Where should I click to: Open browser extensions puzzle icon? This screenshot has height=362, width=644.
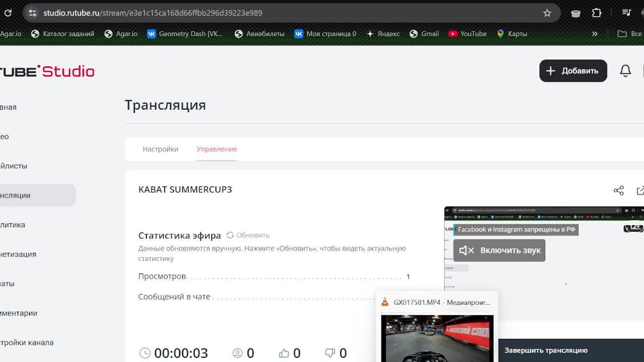[x=597, y=13]
